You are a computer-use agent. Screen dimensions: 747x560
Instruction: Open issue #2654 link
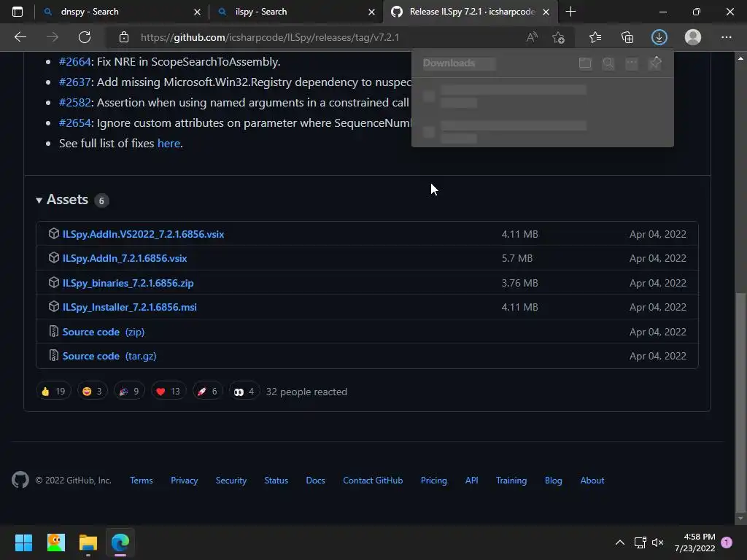75,122
